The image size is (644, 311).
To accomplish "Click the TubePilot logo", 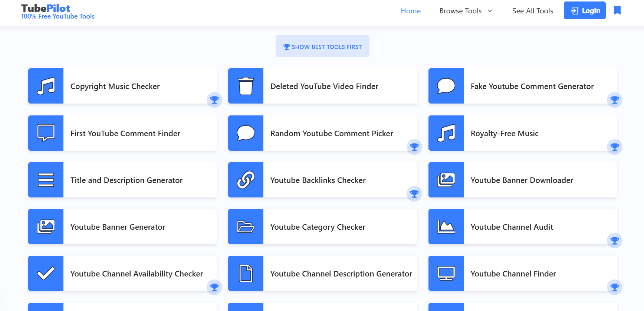I will tap(46, 8).
